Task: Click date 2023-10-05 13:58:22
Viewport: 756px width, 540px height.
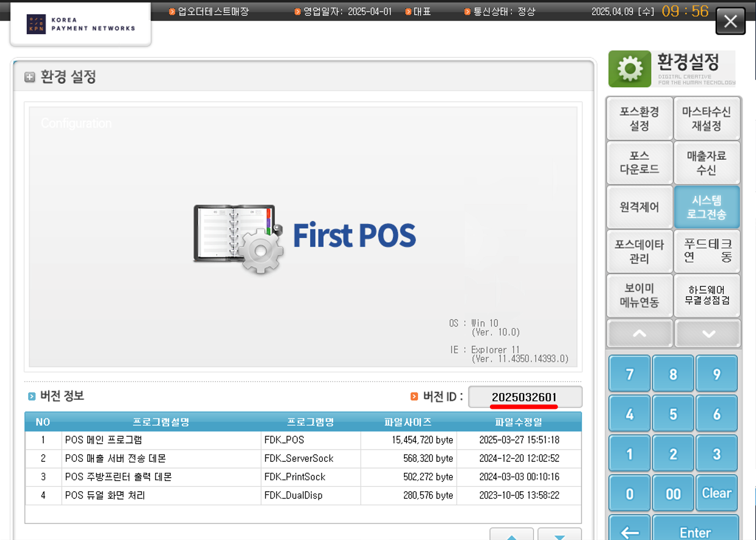Action: 519,495
